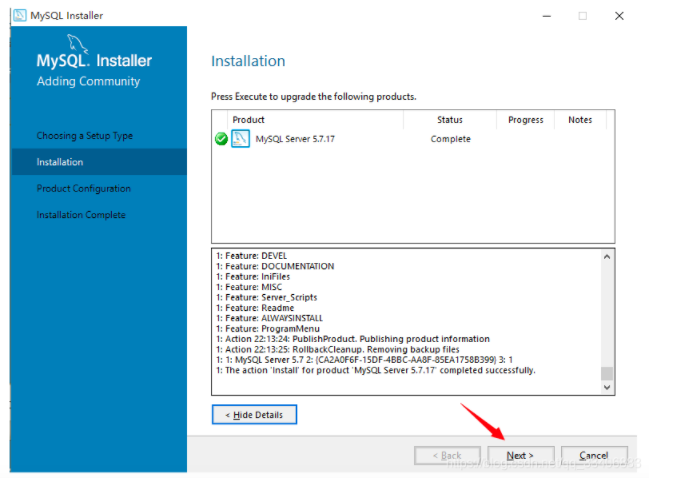
Task: Click the Back button
Action: (447, 455)
